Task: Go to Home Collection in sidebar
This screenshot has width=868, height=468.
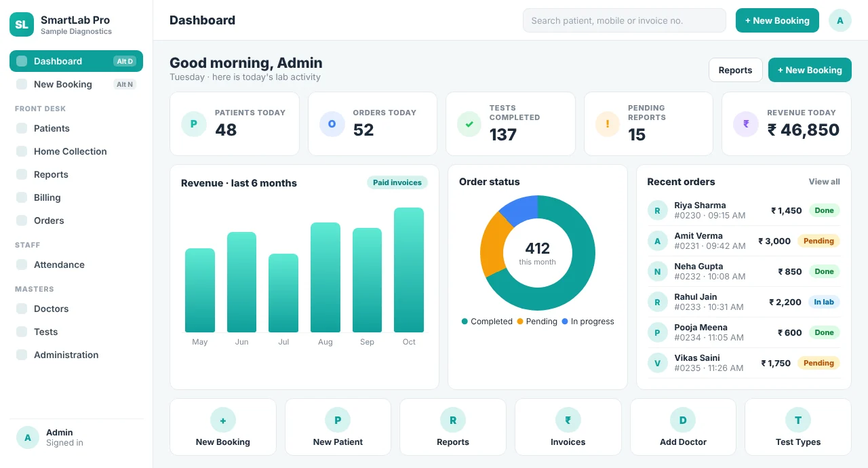Action: pyautogui.click(x=76, y=151)
